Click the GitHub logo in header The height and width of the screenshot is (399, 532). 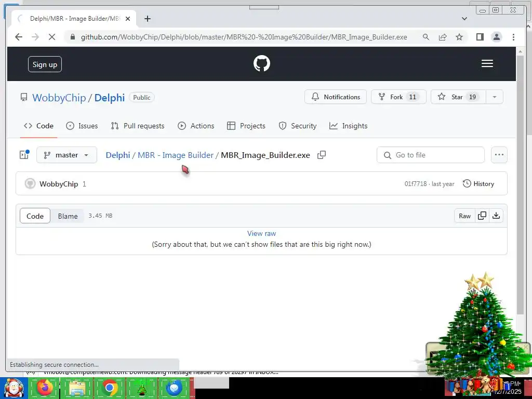[262, 63]
